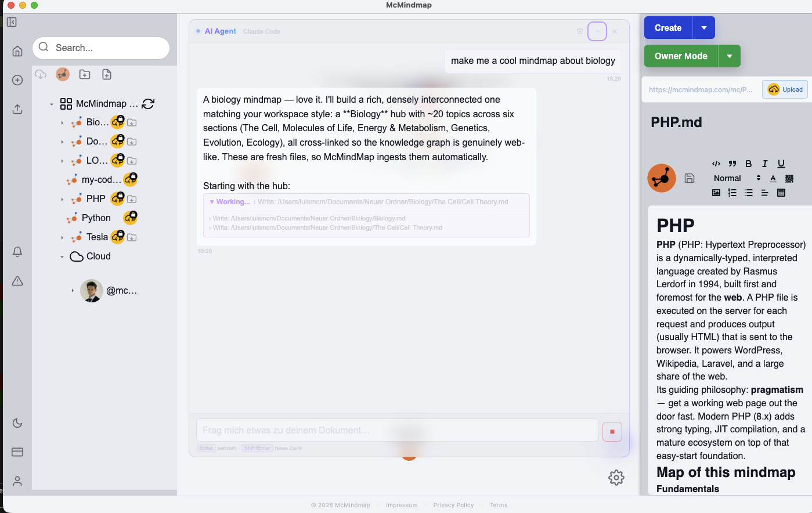Open the Create dropdown arrow

[704, 28]
